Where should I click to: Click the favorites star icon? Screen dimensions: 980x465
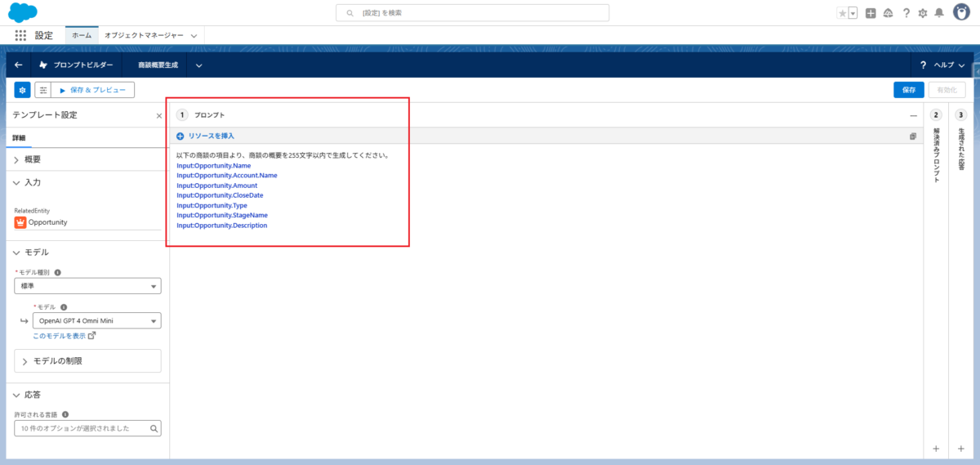coord(842,13)
